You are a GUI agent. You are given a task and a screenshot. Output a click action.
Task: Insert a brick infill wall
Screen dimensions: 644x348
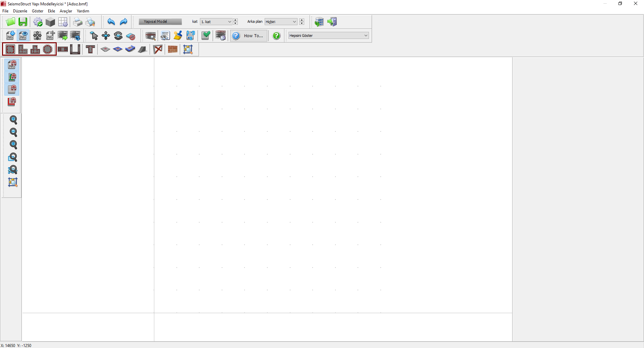173,49
